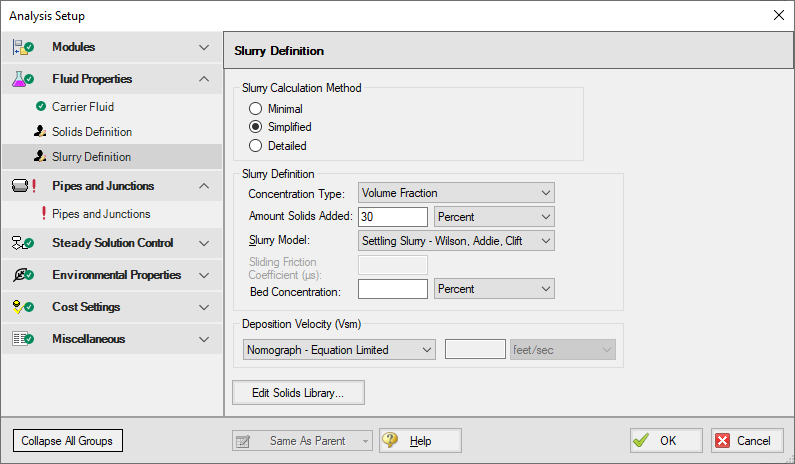
Task: Click the Environmental Properties icon
Action: click(22, 275)
